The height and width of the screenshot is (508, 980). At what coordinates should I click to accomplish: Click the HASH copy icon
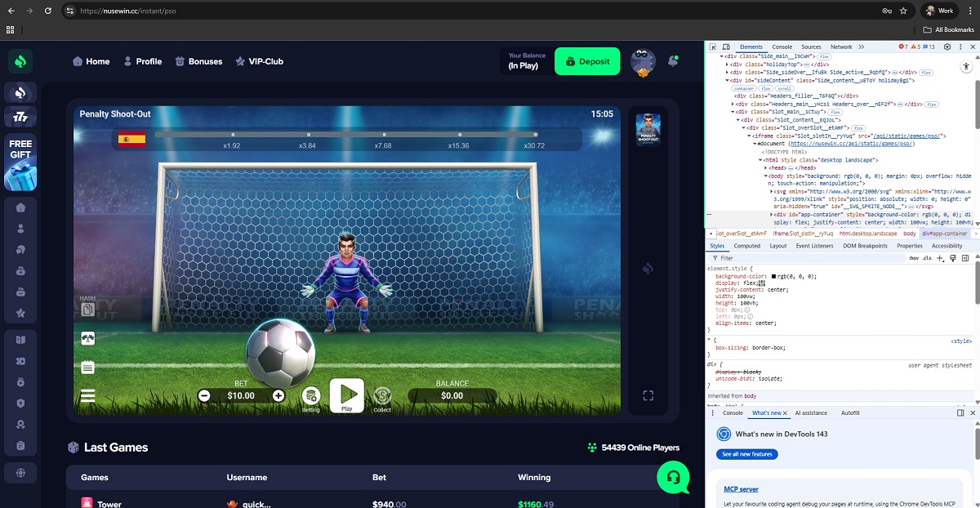coord(88,310)
